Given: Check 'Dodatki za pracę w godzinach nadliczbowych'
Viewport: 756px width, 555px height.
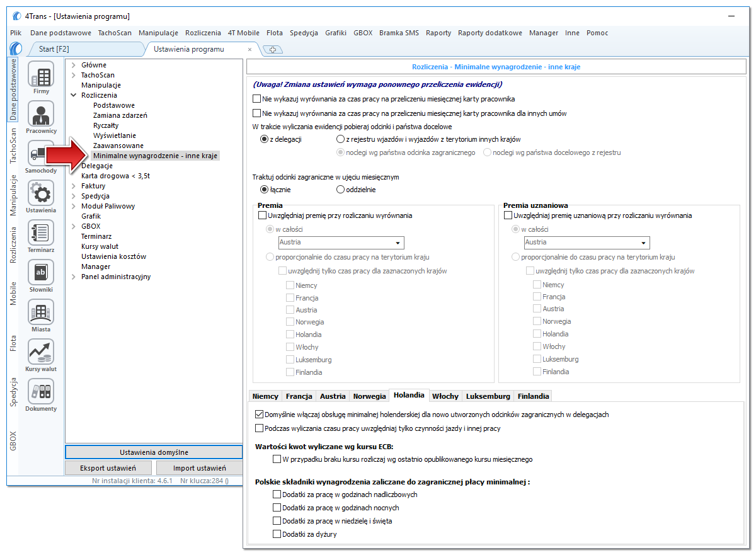Looking at the screenshot, I should tap(277, 495).
